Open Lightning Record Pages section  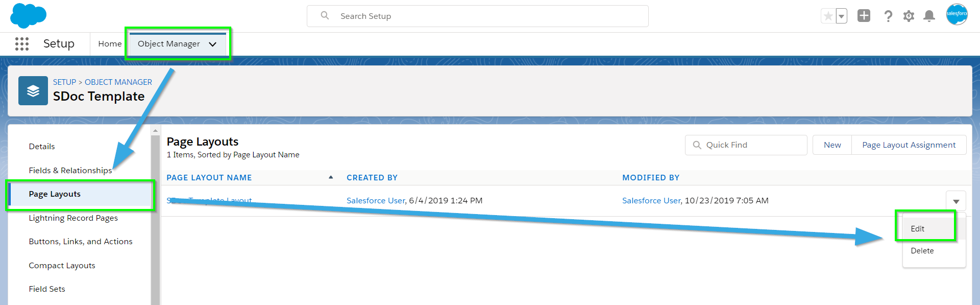(x=73, y=218)
